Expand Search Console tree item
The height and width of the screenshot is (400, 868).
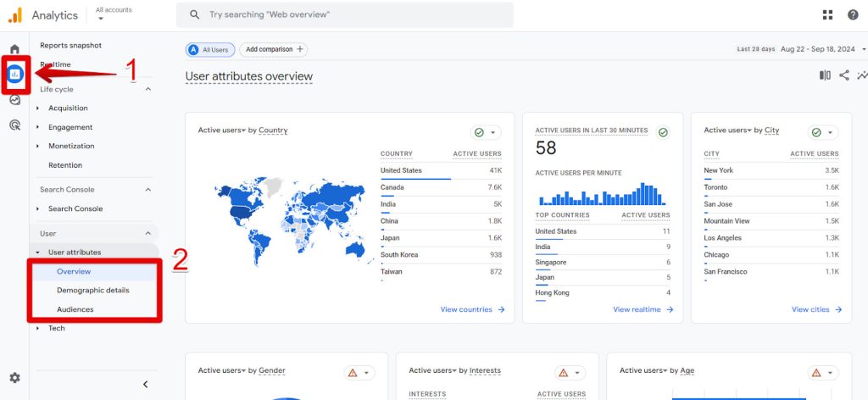pyautogui.click(x=37, y=208)
